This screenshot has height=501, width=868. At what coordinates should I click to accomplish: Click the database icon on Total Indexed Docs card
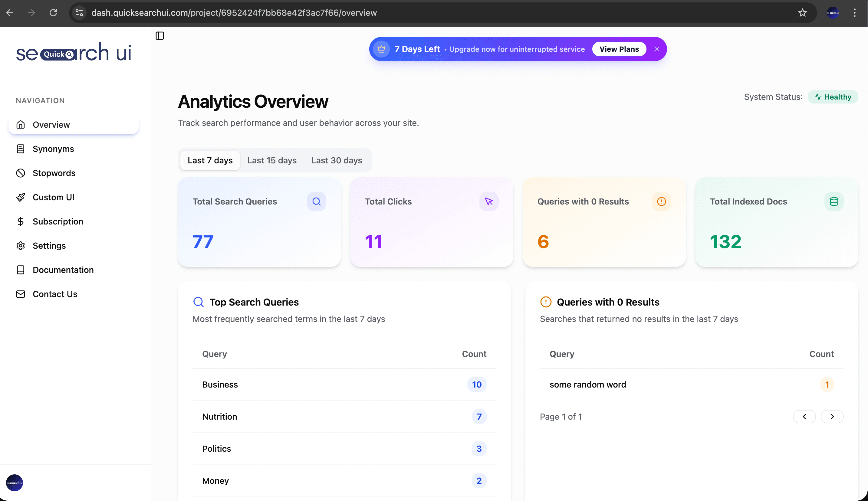tap(833, 201)
